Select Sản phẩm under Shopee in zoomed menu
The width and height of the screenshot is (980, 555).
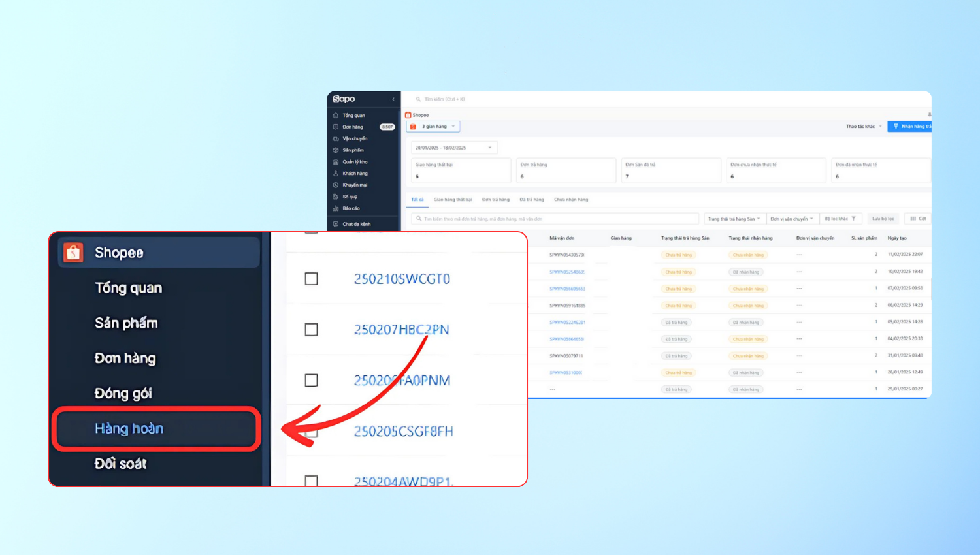(x=126, y=323)
